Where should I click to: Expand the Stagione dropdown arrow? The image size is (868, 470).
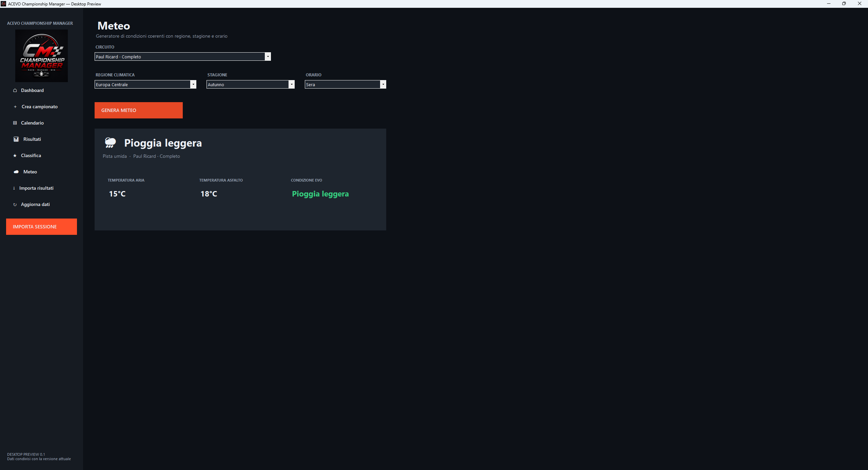(292, 84)
